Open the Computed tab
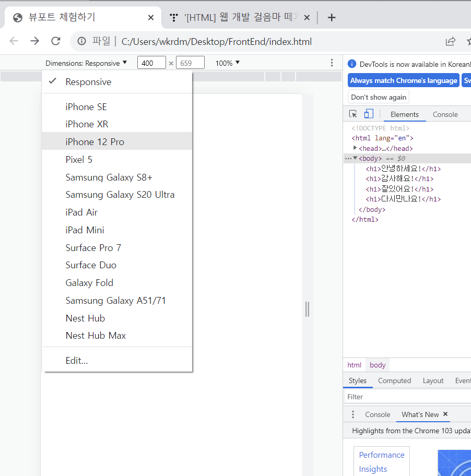 pos(394,380)
